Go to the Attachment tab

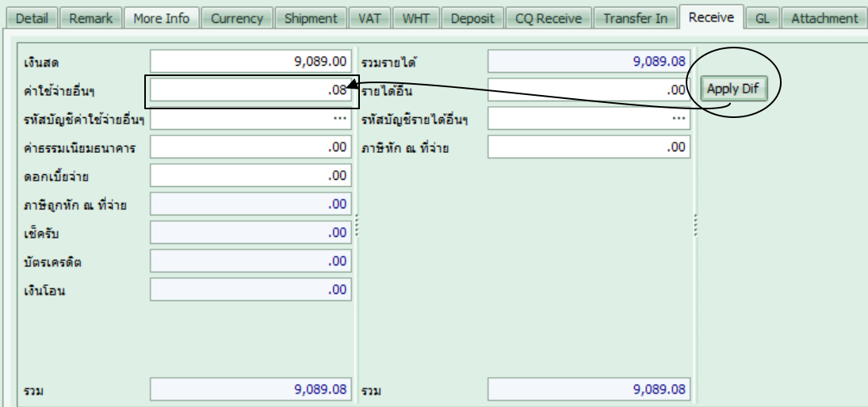824,18
